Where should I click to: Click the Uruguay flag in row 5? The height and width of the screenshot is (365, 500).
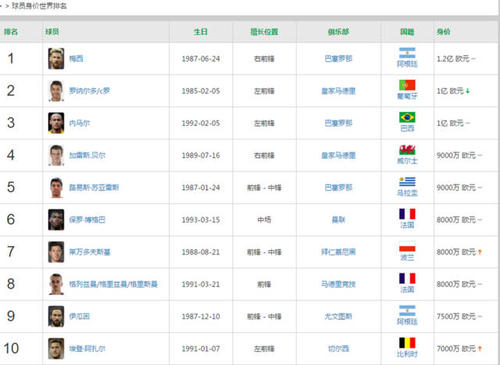tap(407, 182)
